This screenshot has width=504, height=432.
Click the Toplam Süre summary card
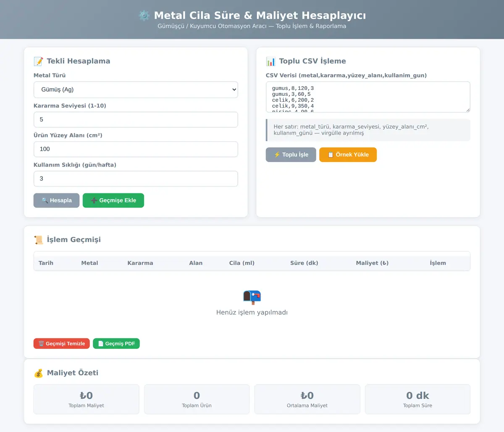pyautogui.click(x=417, y=399)
